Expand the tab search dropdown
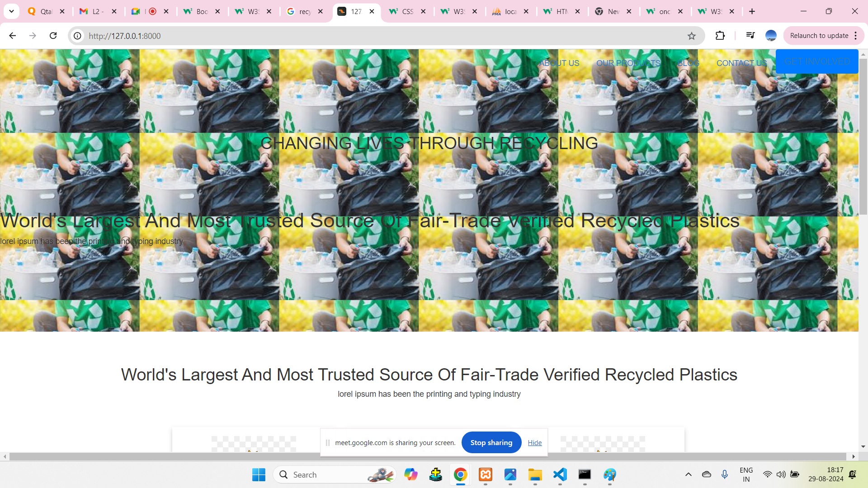Viewport: 868px width, 488px height. 11,11
